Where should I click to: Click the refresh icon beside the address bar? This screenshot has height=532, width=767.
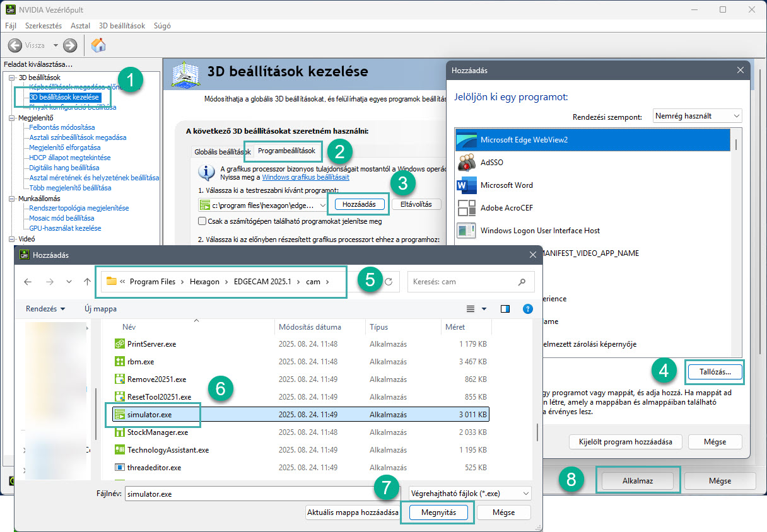389,282
